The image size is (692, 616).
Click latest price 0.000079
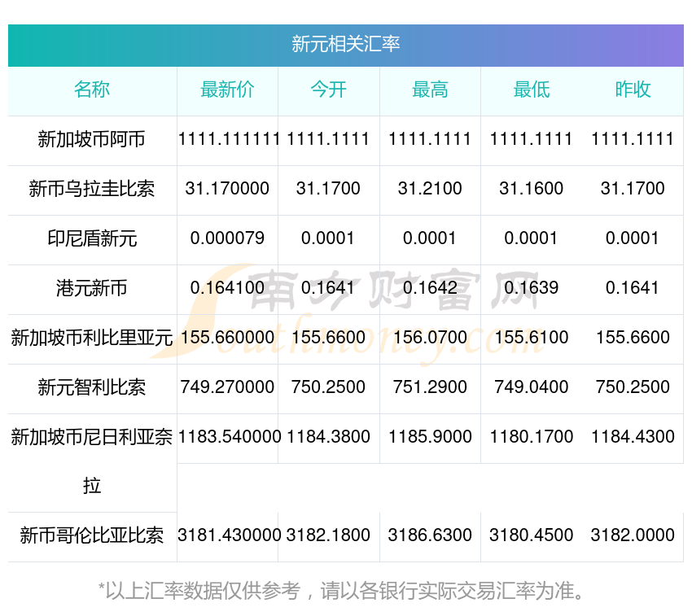(x=227, y=238)
